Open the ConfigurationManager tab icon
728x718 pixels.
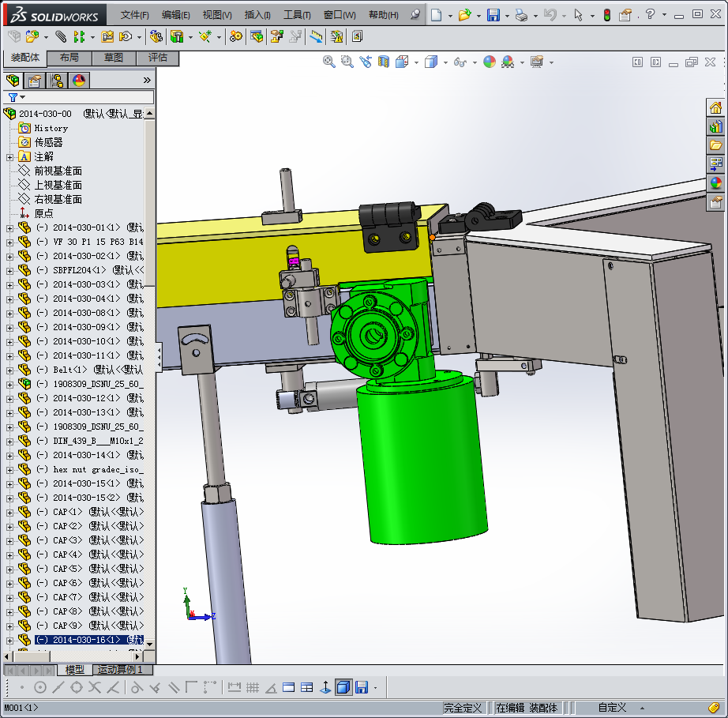tap(56, 80)
